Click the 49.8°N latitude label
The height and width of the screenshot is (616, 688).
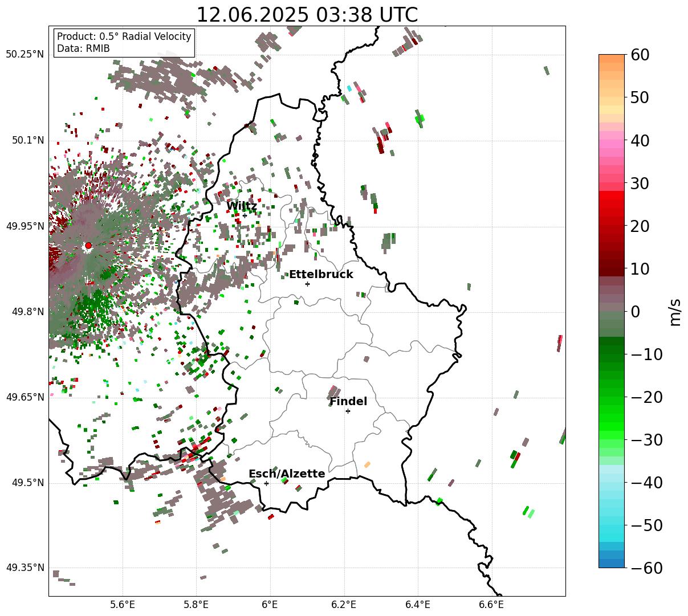27,312
